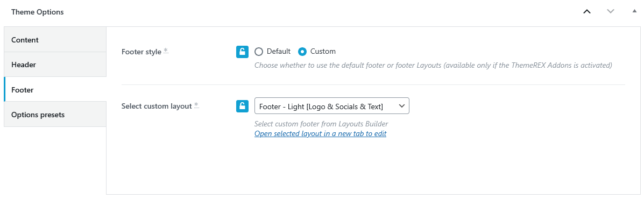The image size is (644, 199).
Task: Click asterisk beside Select custom layout label
Action: 196,105
